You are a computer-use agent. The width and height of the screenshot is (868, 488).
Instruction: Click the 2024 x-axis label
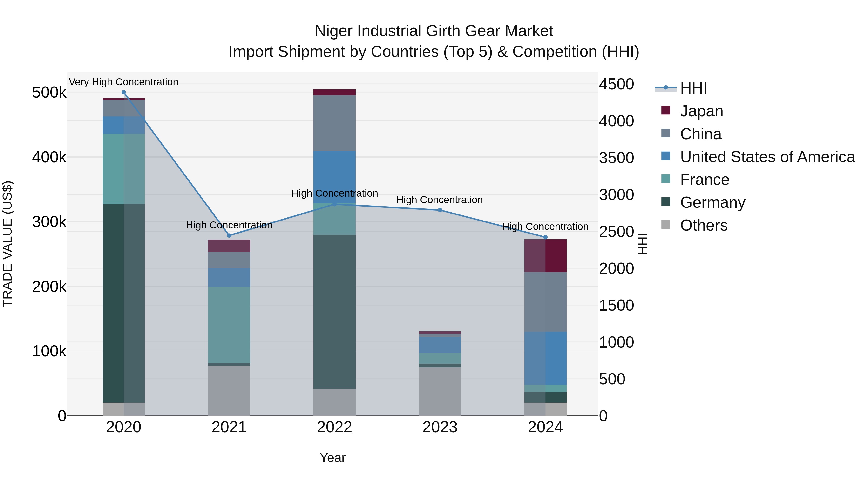tap(546, 427)
